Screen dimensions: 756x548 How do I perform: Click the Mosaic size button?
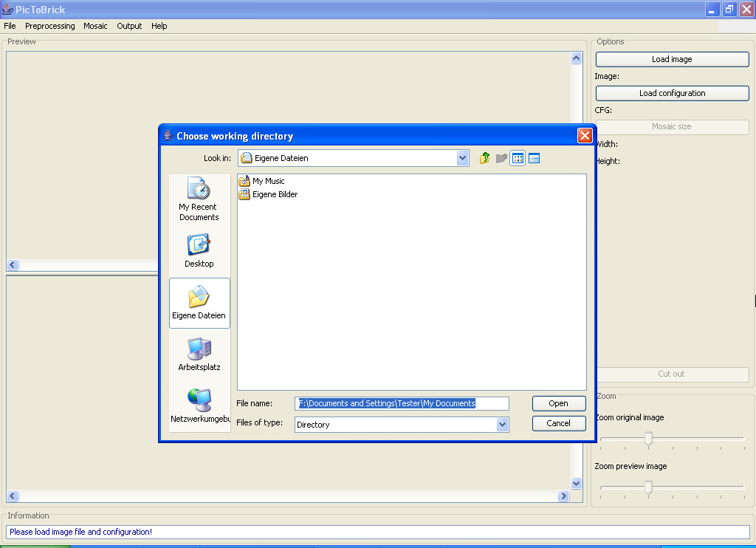672,127
